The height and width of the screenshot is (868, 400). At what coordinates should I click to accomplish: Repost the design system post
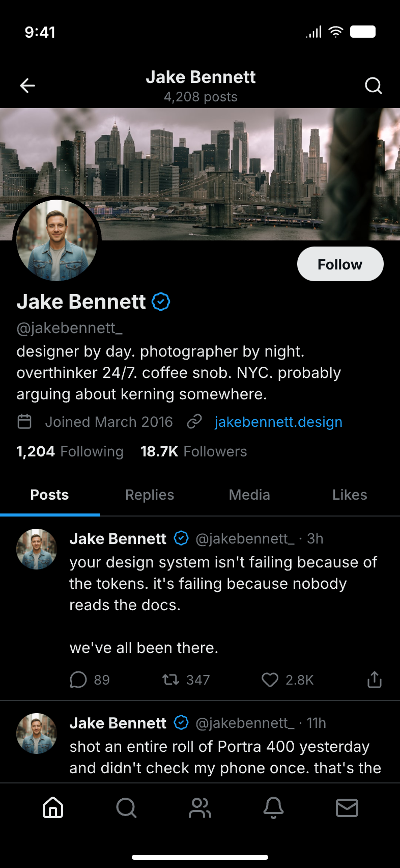170,680
